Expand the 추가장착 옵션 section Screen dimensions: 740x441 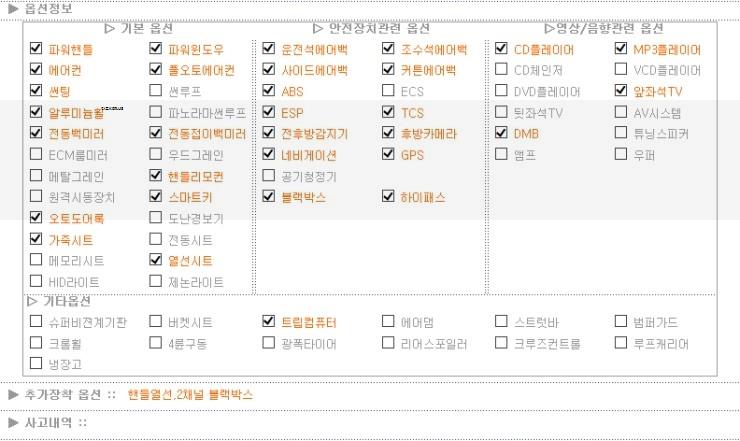[x=14, y=394]
